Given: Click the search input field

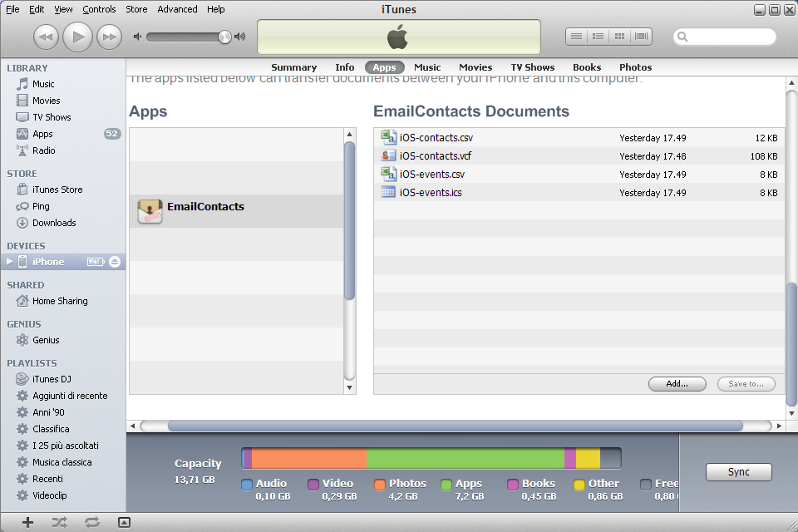Looking at the screenshot, I should tap(725, 37).
